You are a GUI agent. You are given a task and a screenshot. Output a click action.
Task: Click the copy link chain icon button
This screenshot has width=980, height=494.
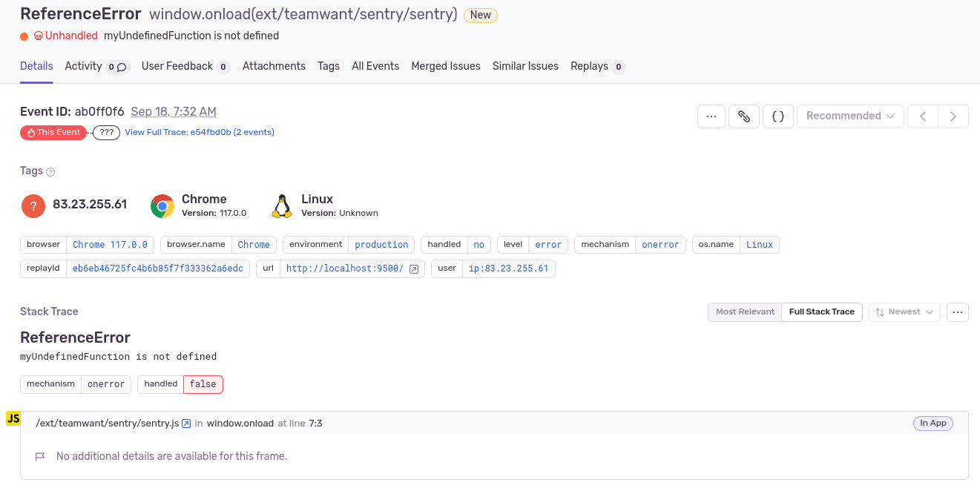(x=744, y=116)
